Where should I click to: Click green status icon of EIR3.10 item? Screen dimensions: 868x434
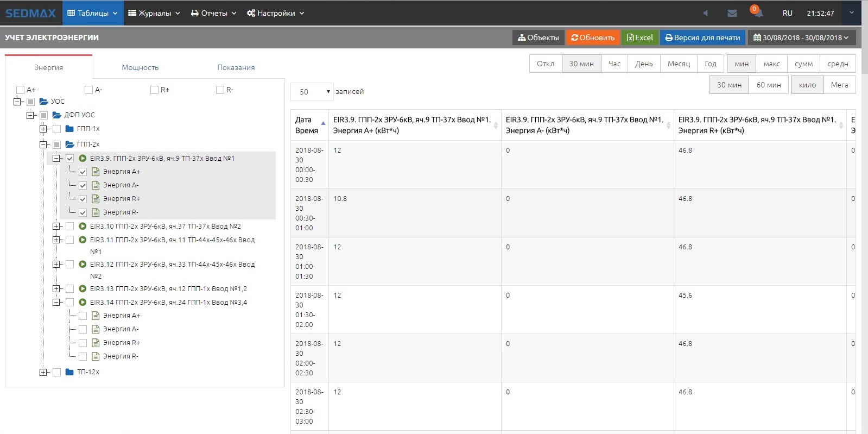click(x=83, y=227)
